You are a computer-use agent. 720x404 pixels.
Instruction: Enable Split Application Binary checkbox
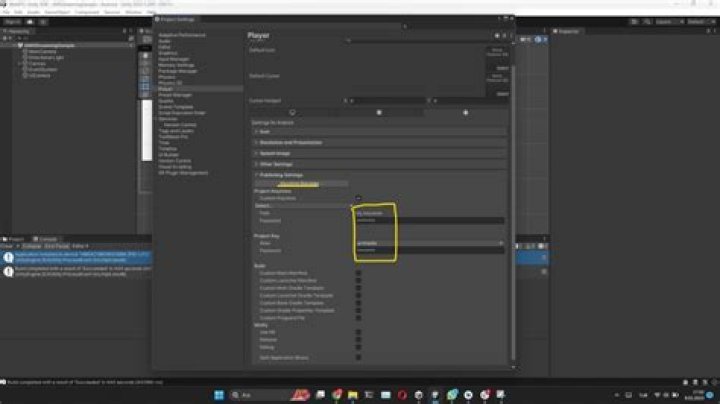pyautogui.click(x=358, y=358)
